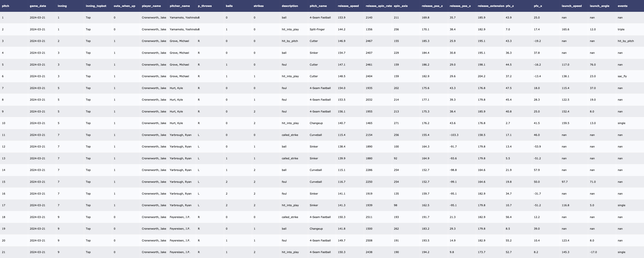644x258 pixels.
Task: Click the description column header
Action: [x=290, y=6]
